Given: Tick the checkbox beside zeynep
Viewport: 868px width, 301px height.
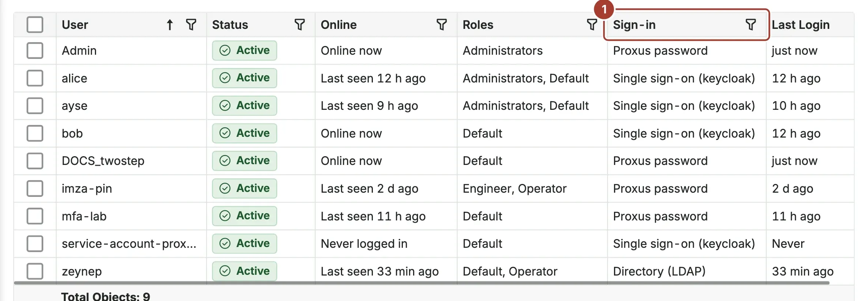Looking at the screenshot, I should point(35,271).
